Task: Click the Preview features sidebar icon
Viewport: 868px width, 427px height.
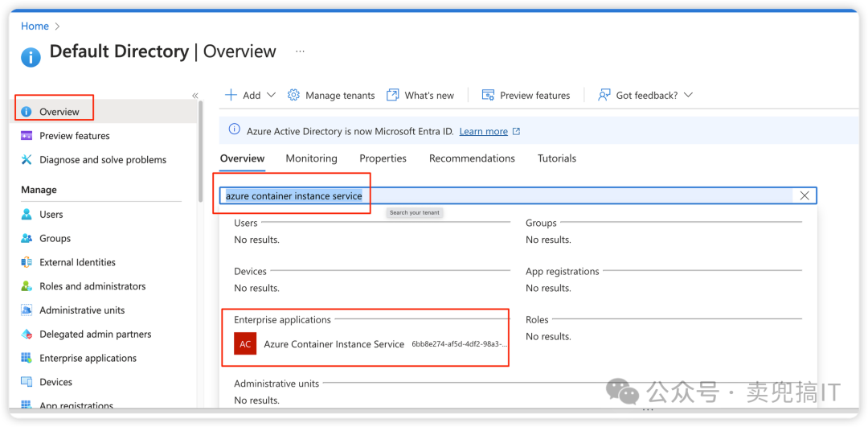Action: pos(27,136)
